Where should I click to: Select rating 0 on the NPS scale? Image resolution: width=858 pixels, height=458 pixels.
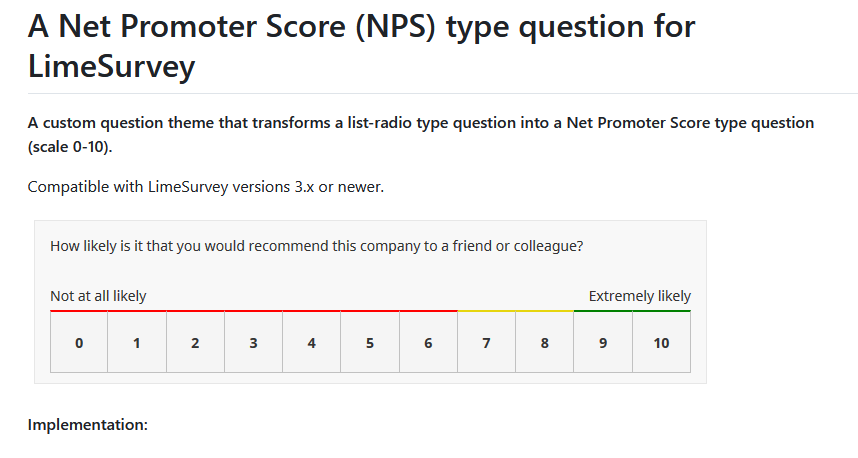click(79, 343)
